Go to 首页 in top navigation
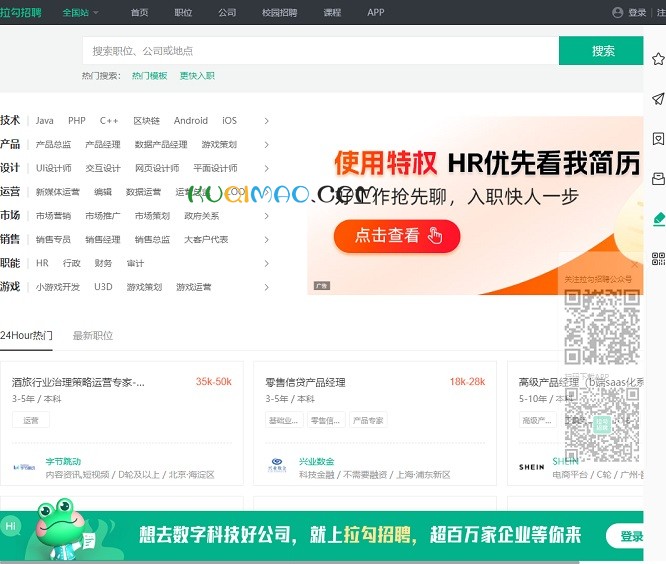Image resolution: width=666 pixels, height=564 pixels. click(139, 13)
